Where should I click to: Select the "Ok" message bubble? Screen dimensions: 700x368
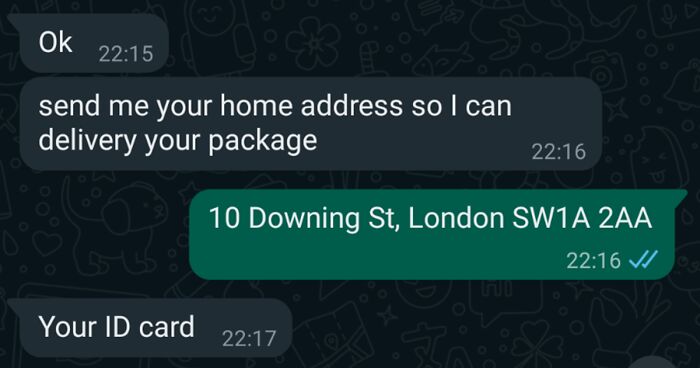(x=92, y=43)
